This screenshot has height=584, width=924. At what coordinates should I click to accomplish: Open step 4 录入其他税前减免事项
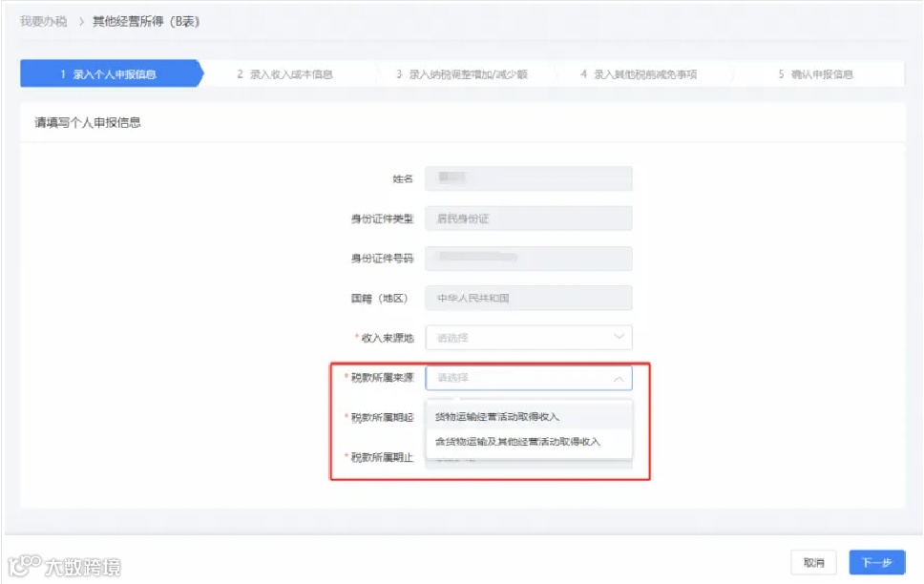click(x=639, y=74)
